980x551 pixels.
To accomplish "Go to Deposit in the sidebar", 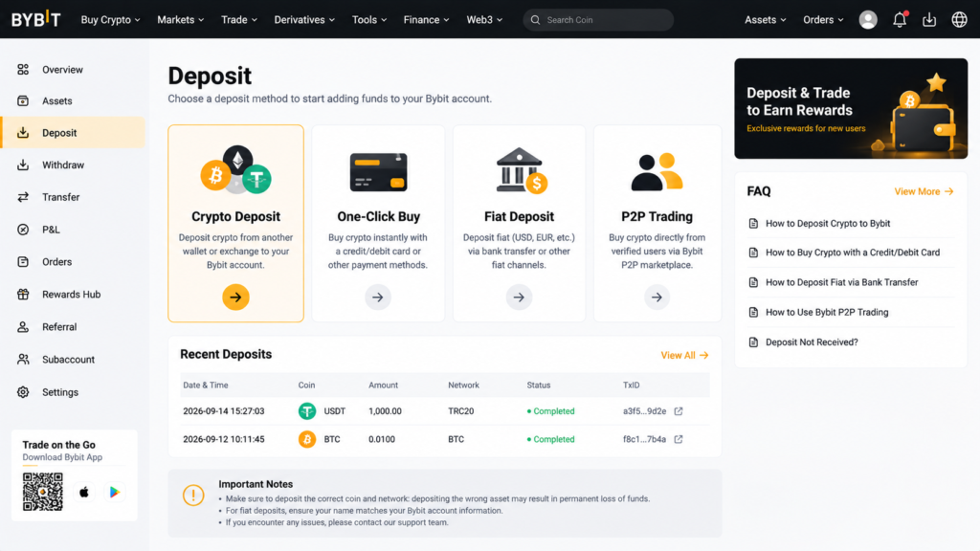I will click(73, 132).
